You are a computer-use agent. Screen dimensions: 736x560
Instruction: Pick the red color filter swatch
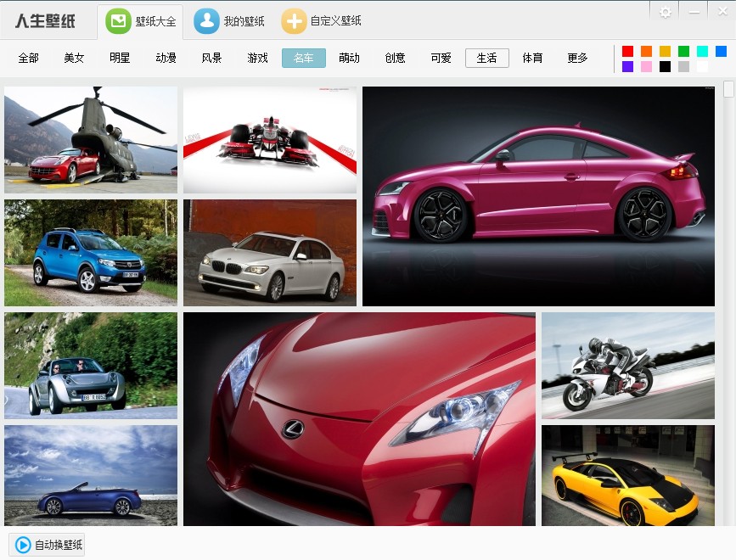[x=627, y=51]
